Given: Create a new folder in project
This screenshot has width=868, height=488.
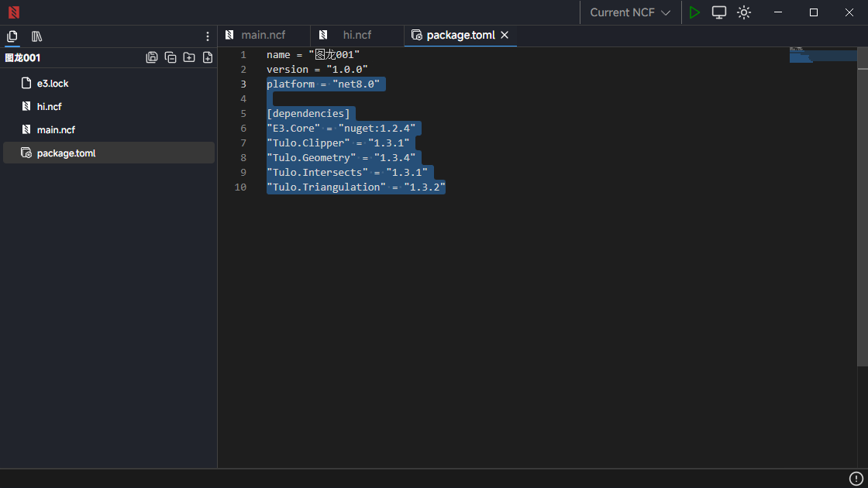Looking at the screenshot, I should point(189,57).
